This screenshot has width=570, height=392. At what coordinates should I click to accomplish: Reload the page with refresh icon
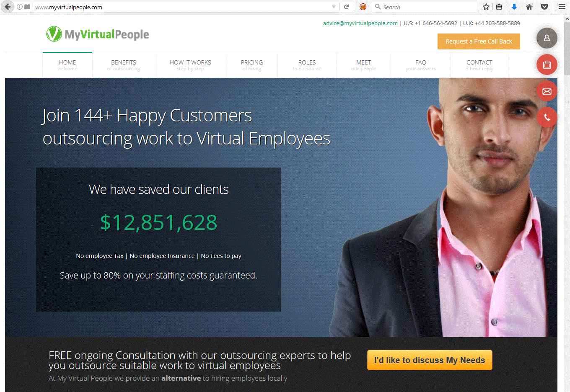[x=347, y=7]
